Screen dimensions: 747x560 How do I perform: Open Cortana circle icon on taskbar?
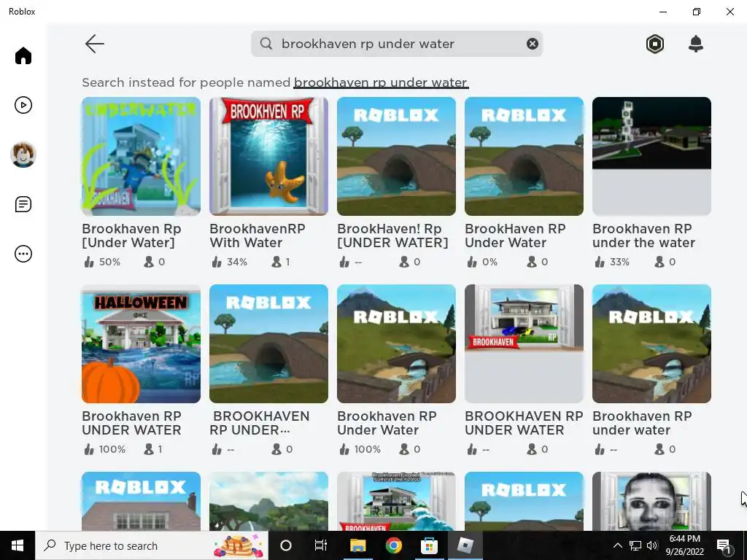pyautogui.click(x=286, y=545)
